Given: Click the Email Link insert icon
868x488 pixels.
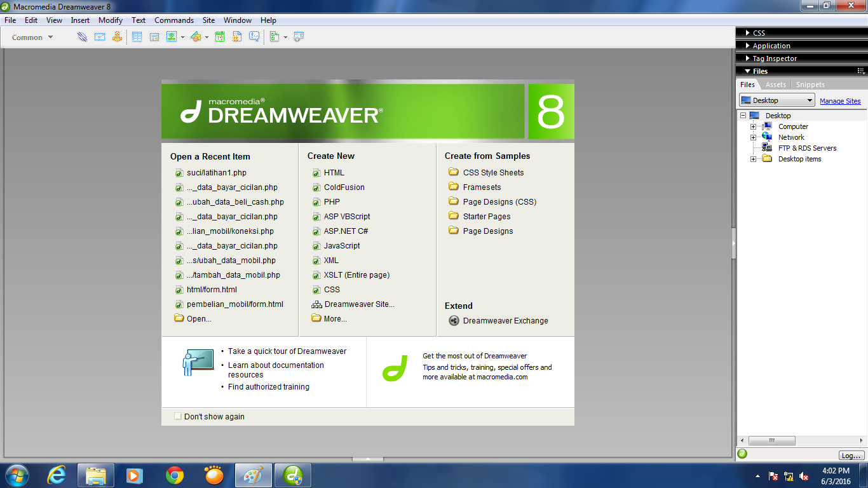Looking at the screenshot, I should (100, 37).
